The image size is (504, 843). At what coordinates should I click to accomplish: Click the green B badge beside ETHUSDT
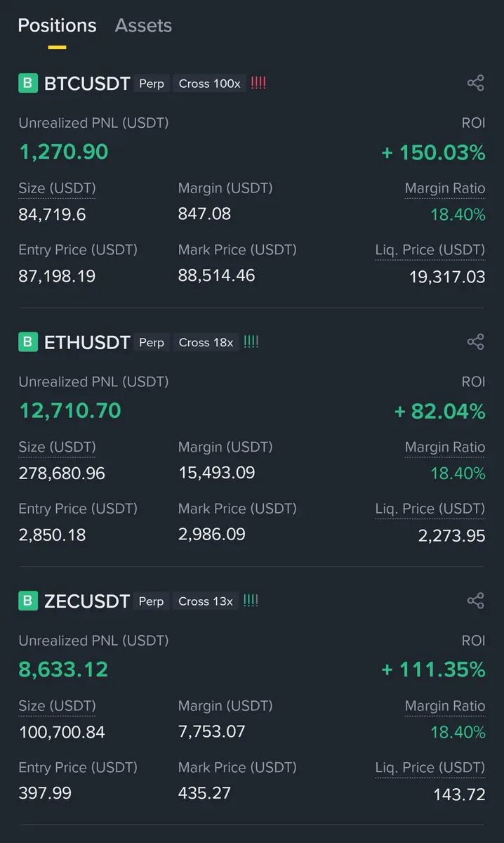coord(27,342)
